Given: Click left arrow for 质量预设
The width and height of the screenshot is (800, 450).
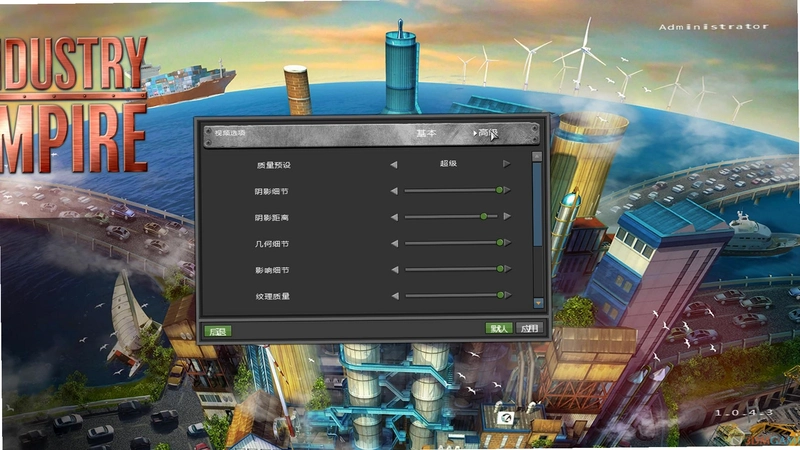Looking at the screenshot, I should click(x=394, y=164).
